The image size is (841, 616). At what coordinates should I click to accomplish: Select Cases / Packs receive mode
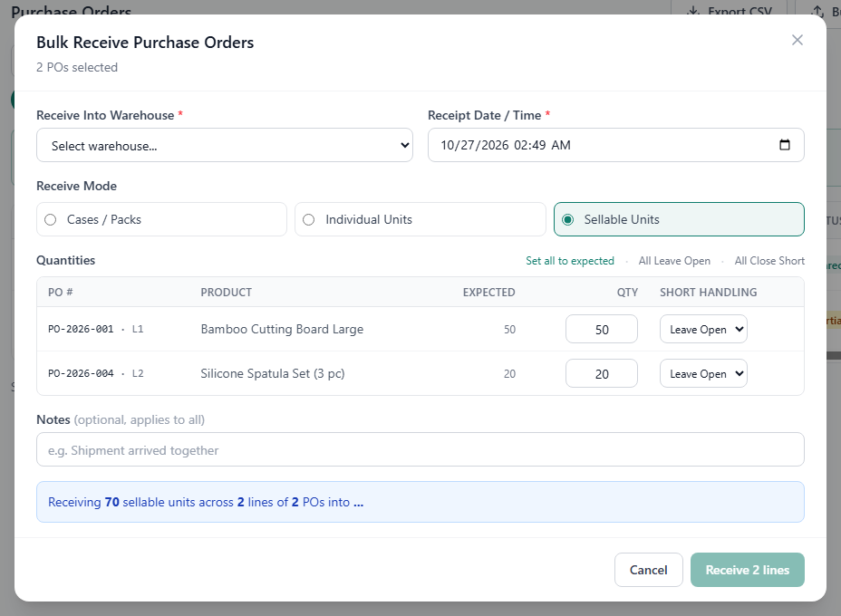click(x=161, y=219)
